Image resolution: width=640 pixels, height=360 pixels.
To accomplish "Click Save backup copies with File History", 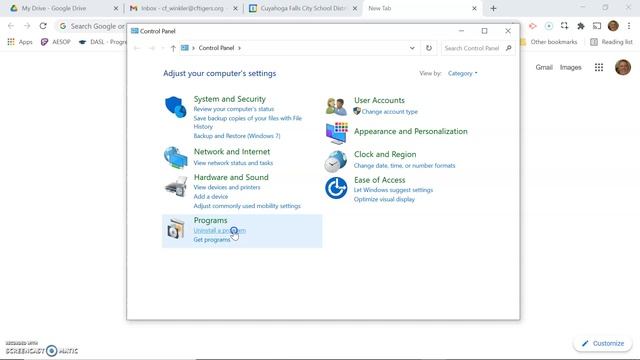I will point(248,122).
